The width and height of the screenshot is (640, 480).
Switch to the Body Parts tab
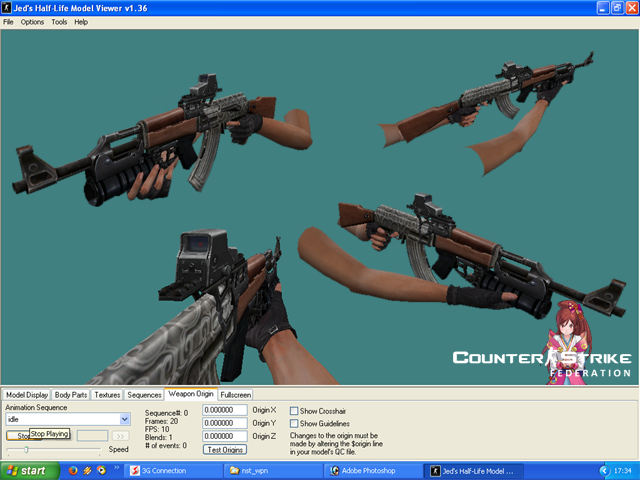point(71,395)
